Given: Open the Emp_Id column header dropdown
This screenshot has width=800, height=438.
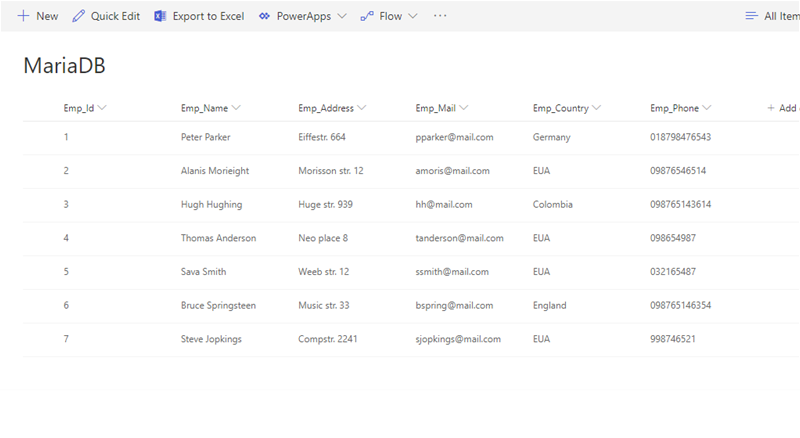Looking at the screenshot, I should (x=102, y=108).
